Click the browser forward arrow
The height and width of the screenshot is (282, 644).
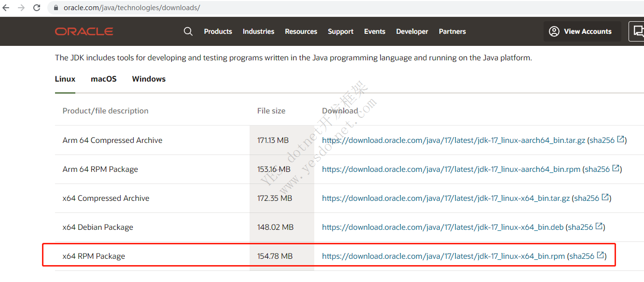[21, 8]
